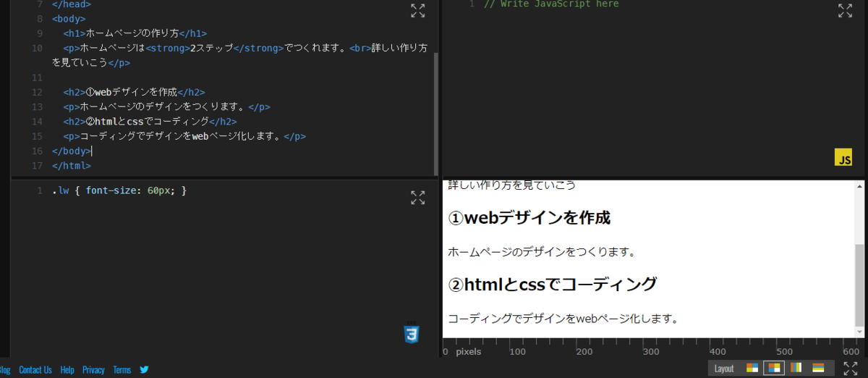The image size is (868, 378).
Task: Click the <strong> 2ステップ code on line 10
Action: point(215,48)
